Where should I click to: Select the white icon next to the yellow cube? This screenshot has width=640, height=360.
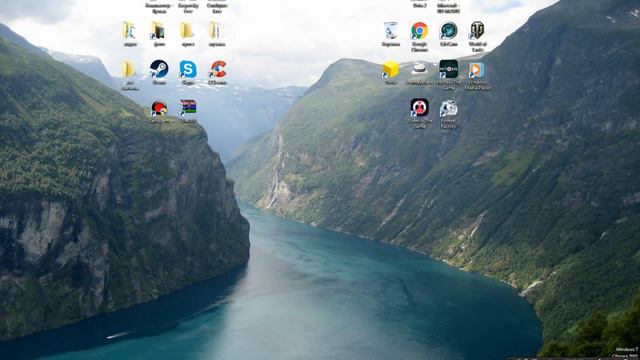(419, 69)
